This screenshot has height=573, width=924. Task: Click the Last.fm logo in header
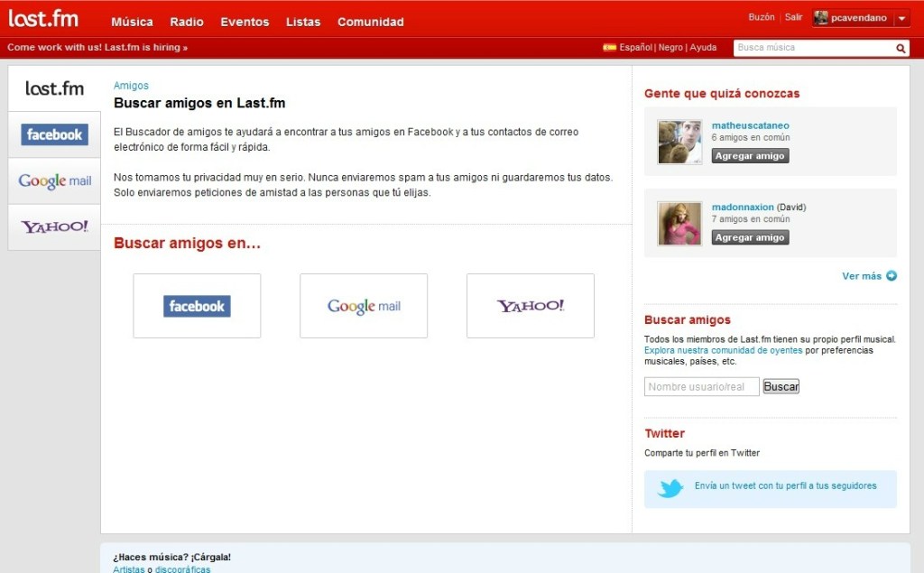pos(43,19)
